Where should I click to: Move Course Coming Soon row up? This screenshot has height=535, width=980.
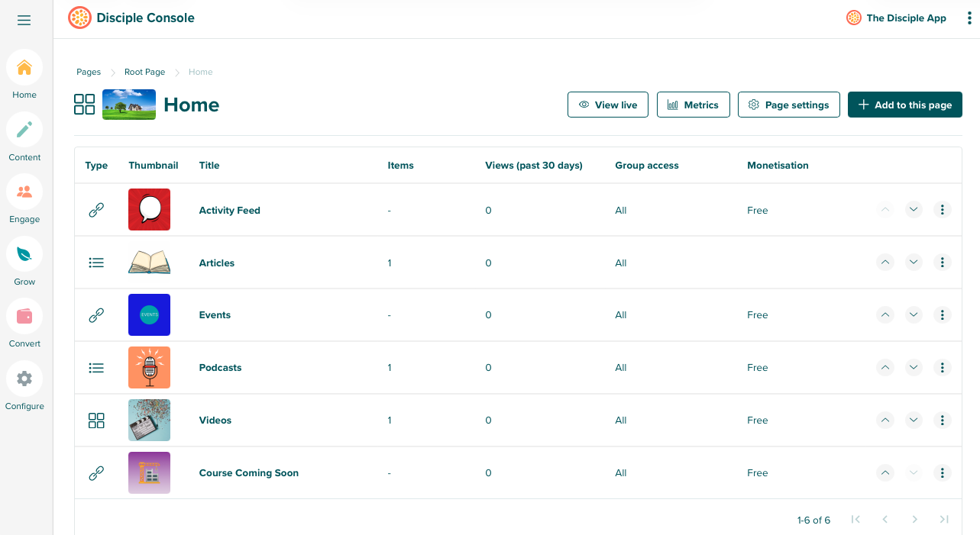(885, 472)
